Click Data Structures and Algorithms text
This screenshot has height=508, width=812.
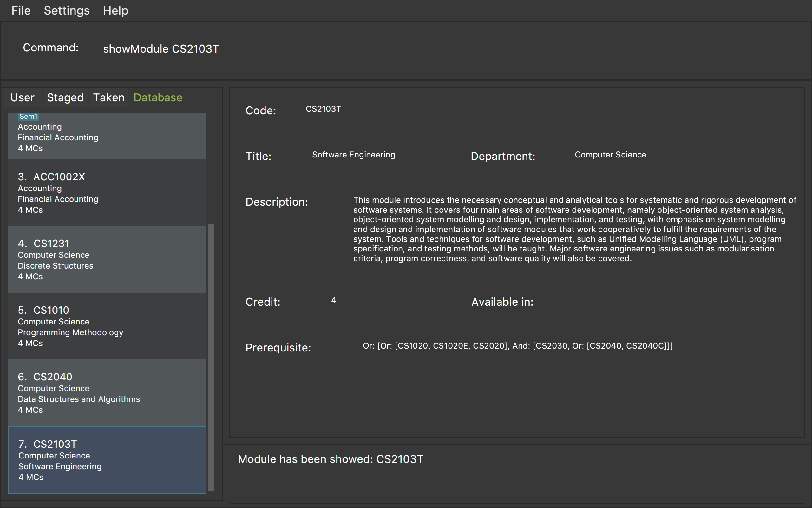coord(79,399)
